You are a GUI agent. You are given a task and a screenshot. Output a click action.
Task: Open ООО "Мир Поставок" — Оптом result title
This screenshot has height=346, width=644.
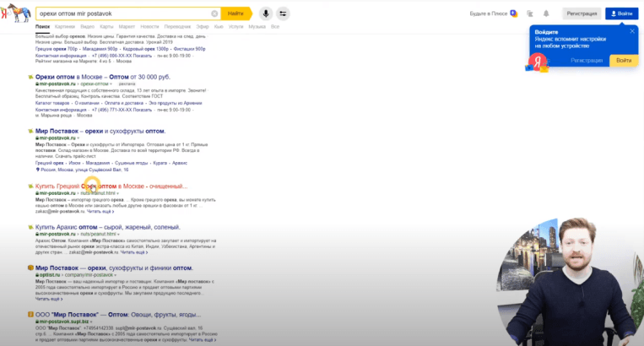coord(118,315)
